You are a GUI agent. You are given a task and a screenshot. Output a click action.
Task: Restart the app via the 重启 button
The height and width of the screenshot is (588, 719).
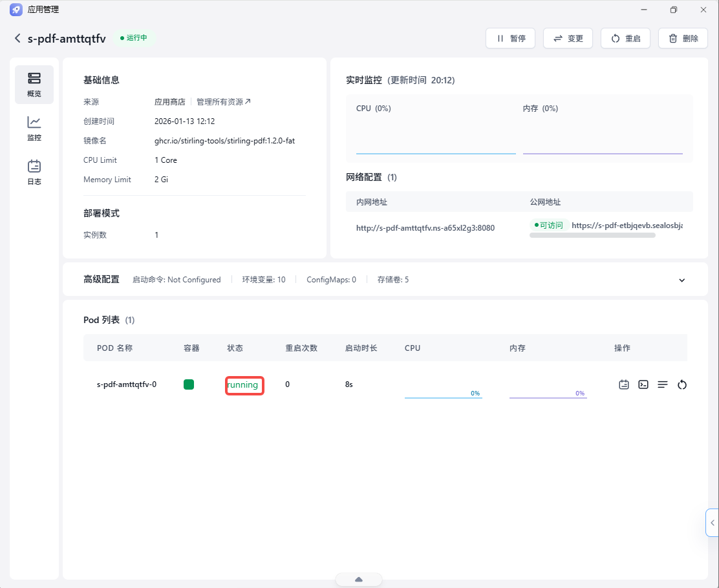click(x=625, y=39)
